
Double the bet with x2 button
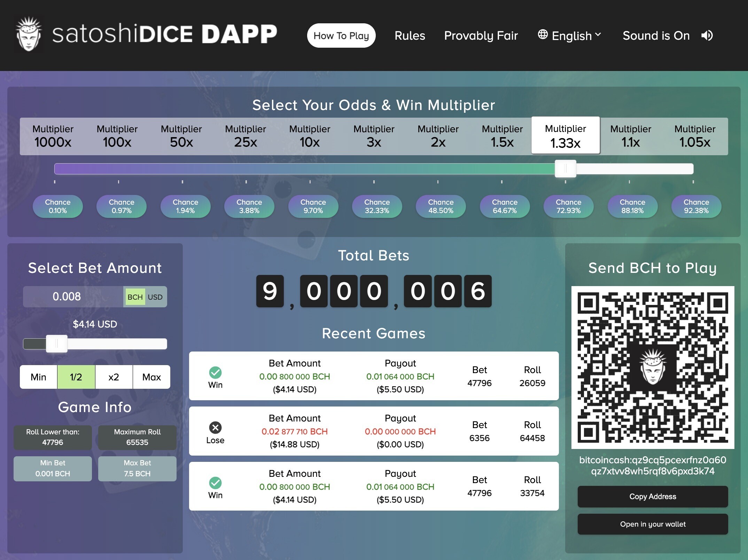tap(114, 377)
